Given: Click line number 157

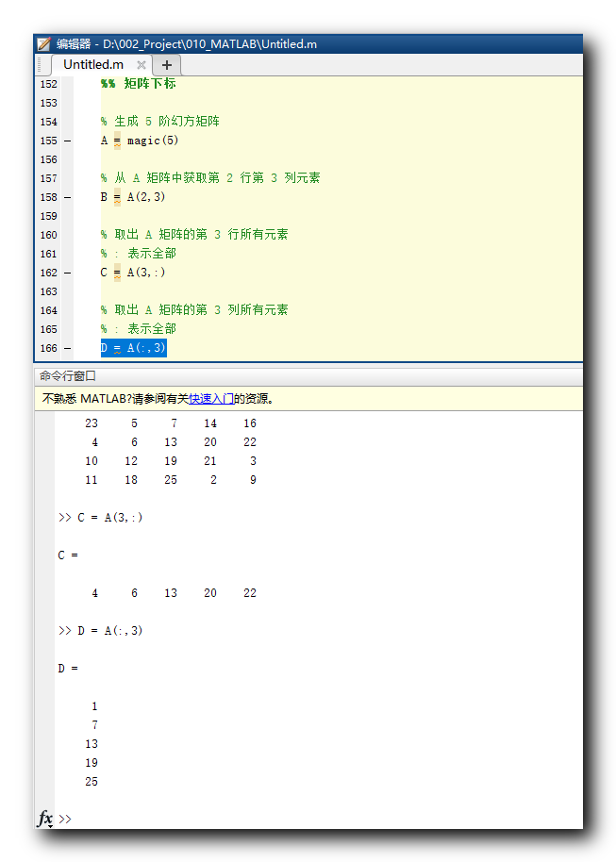Looking at the screenshot, I should (x=48, y=178).
